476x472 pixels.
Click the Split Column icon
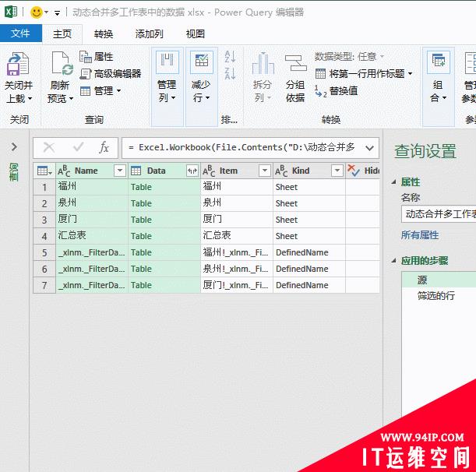tap(263, 63)
